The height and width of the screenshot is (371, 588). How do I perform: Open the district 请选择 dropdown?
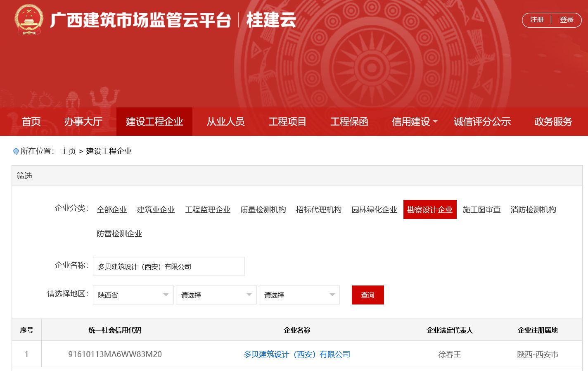(299, 295)
